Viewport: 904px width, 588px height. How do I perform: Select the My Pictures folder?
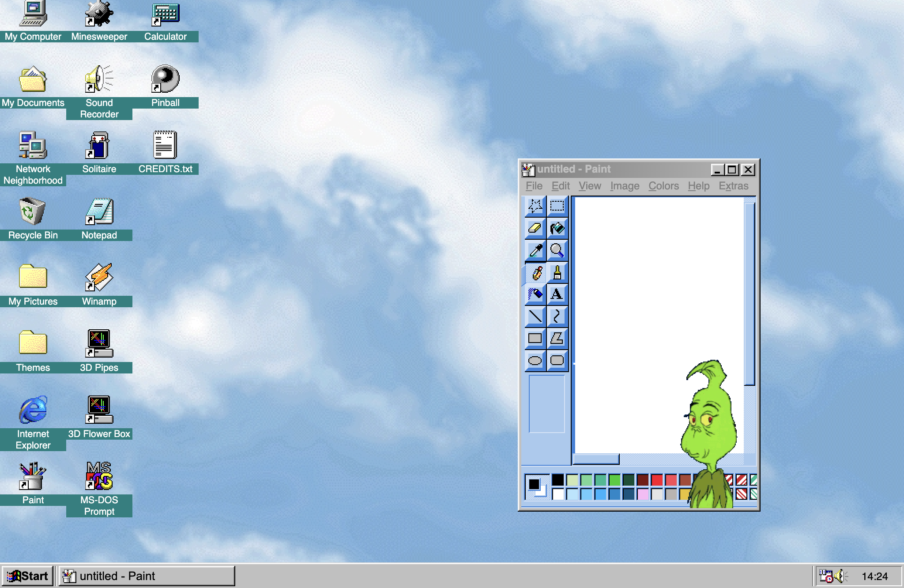click(33, 285)
